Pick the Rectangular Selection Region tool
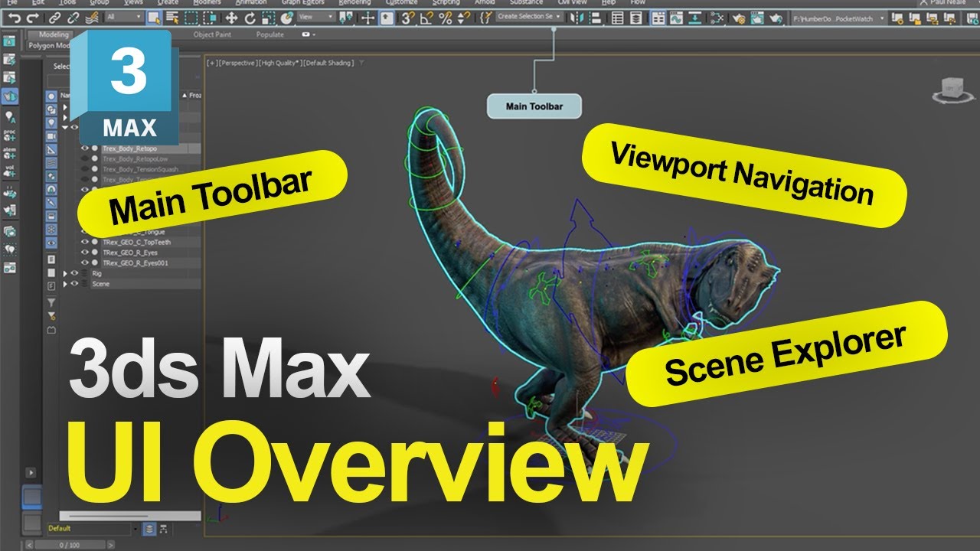980x551 pixels. click(x=191, y=17)
